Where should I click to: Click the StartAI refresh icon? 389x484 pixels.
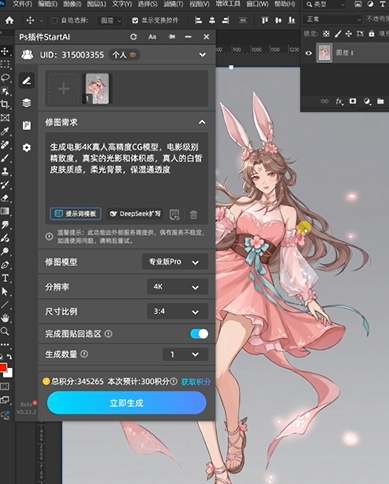(x=134, y=37)
